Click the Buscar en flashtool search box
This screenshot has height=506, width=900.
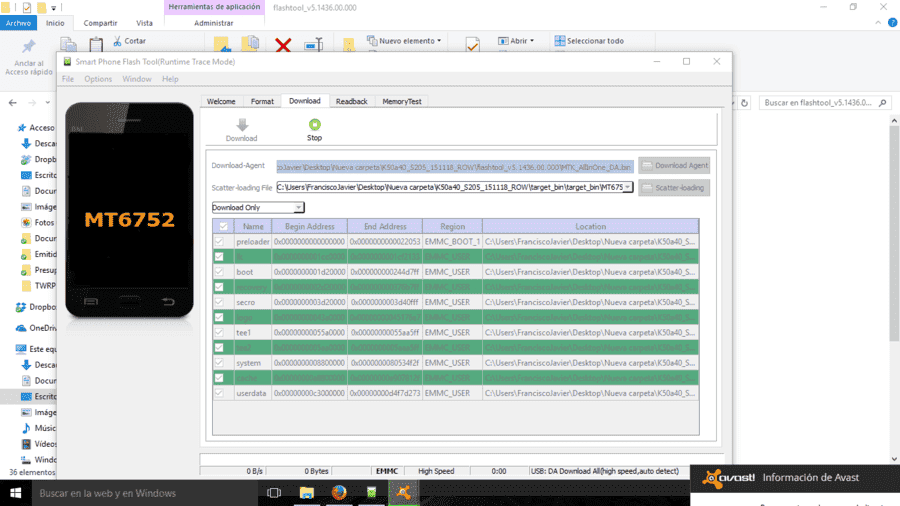coord(824,103)
